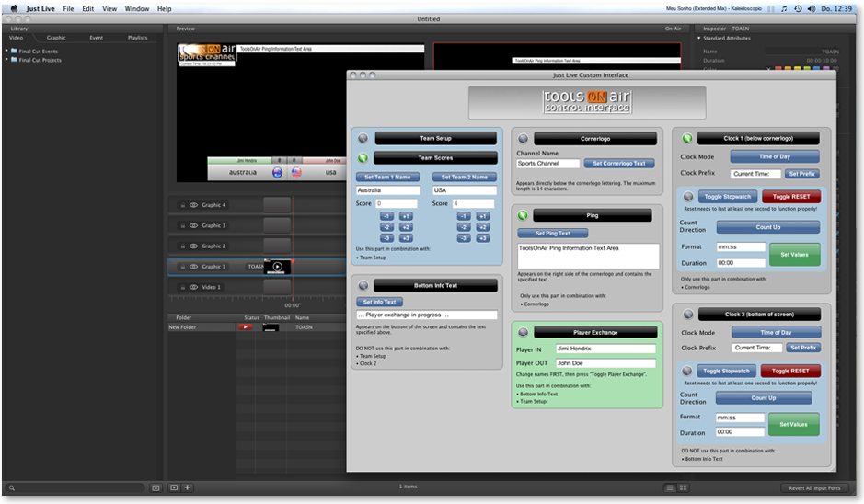Screen dimensions: 864x504
Task: Click the Video 1 layer lock icon
Action: [183, 287]
